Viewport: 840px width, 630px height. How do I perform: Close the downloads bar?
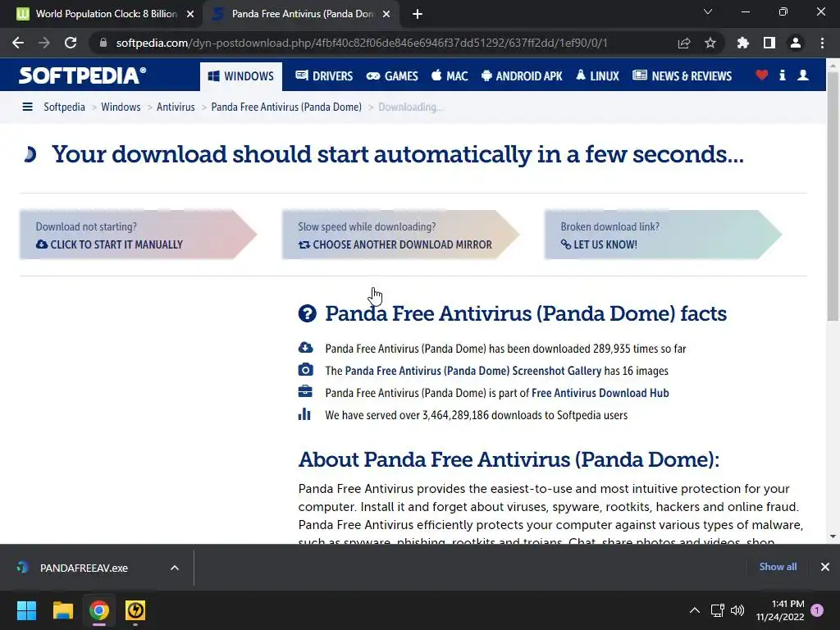click(825, 567)
